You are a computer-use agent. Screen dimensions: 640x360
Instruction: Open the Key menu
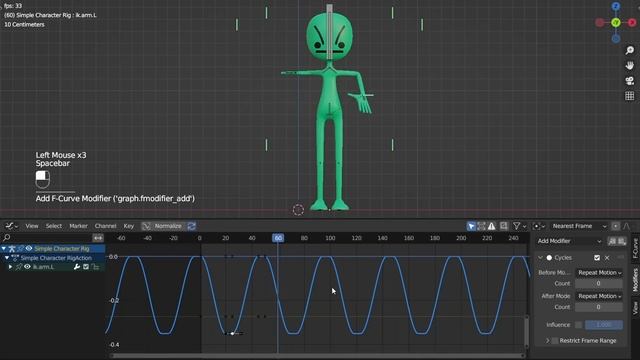tap(129, 226)
